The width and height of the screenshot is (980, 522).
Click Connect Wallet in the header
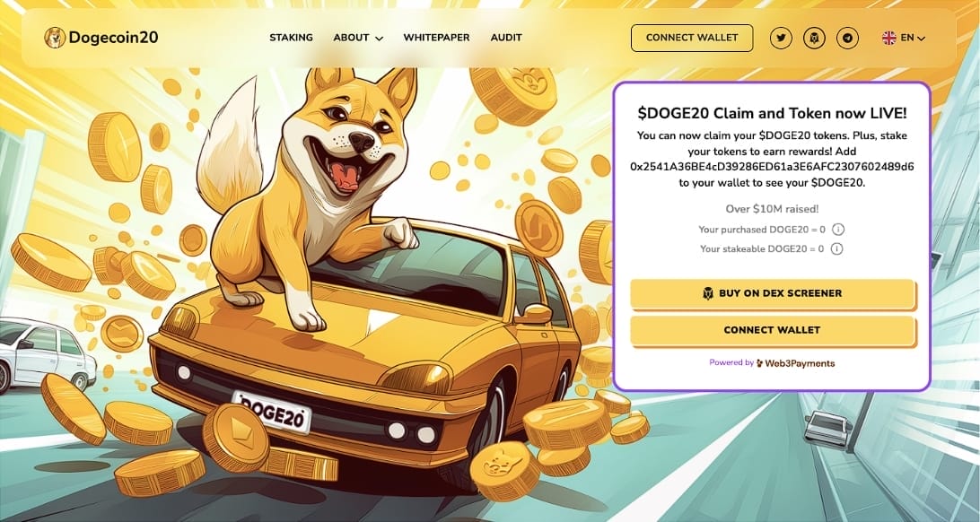point(692,38)
